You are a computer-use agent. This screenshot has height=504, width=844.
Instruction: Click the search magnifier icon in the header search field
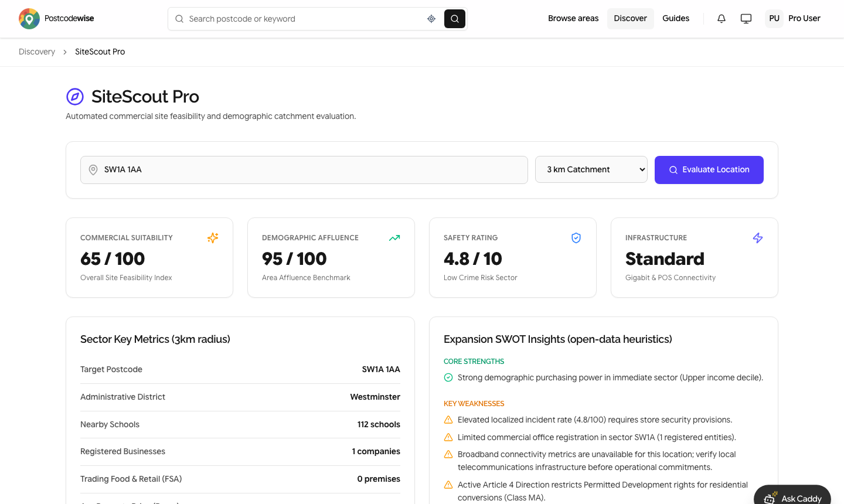(179, 19)
